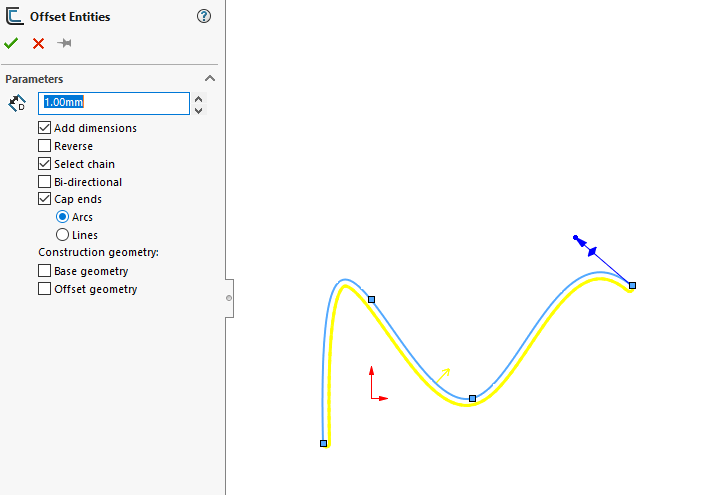Decrease the offset distance with the down arrow
This screenshot has height=495, width=704.
click(198, 109)
